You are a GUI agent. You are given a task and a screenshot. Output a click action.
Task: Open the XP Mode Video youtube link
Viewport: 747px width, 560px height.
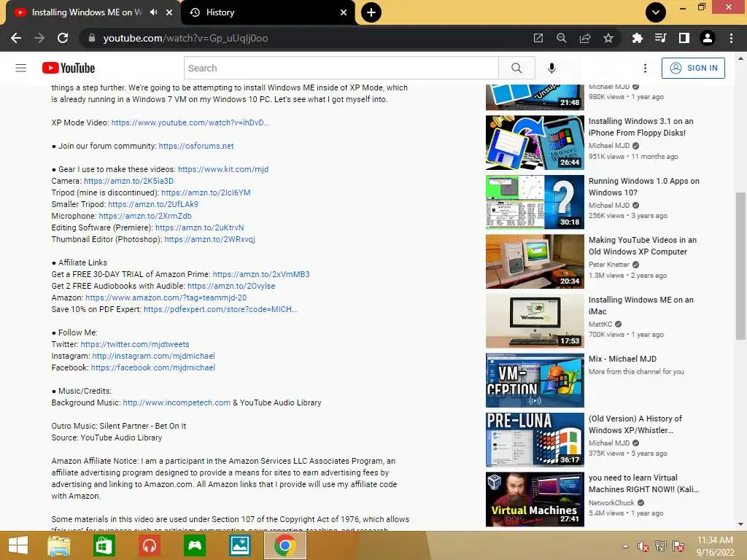tap(190, 122)
